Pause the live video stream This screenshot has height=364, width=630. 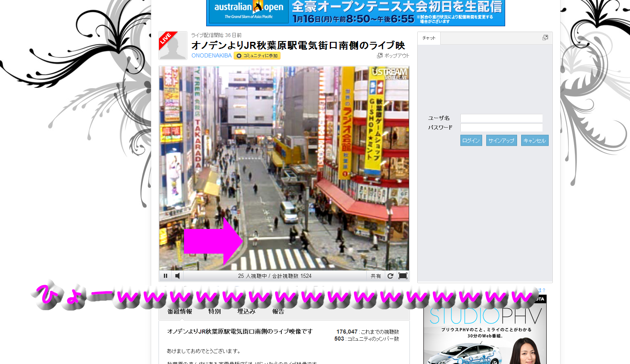coord(165,276)
